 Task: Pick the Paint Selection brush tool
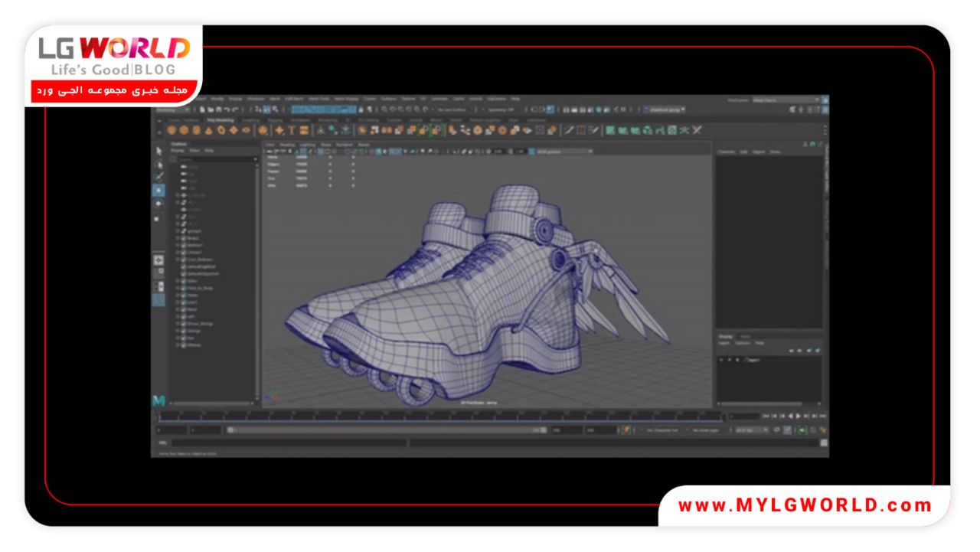point(158,177)
